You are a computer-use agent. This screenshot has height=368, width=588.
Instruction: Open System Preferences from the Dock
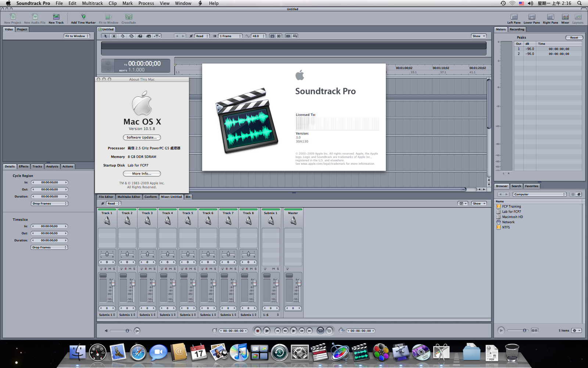coord(300,352)
